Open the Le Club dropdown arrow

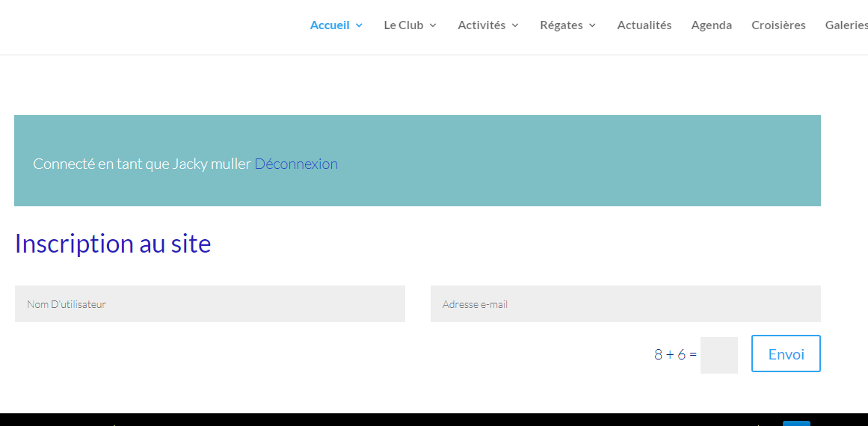click(x=433, y=25)
